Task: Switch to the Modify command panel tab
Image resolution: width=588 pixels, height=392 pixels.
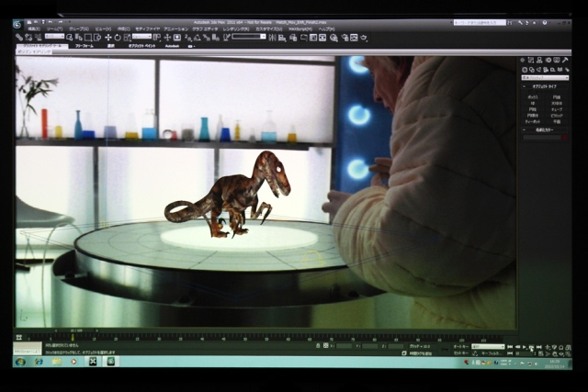Action: click(531, 60)
